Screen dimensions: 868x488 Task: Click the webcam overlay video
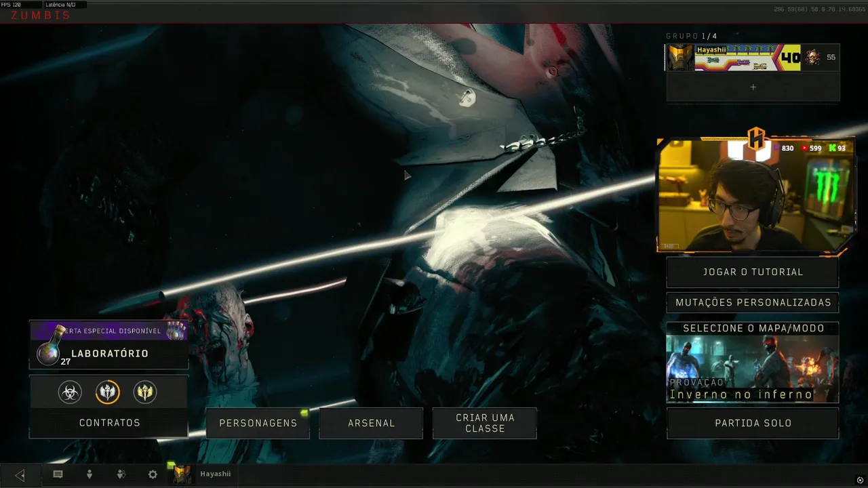point(756,195)
